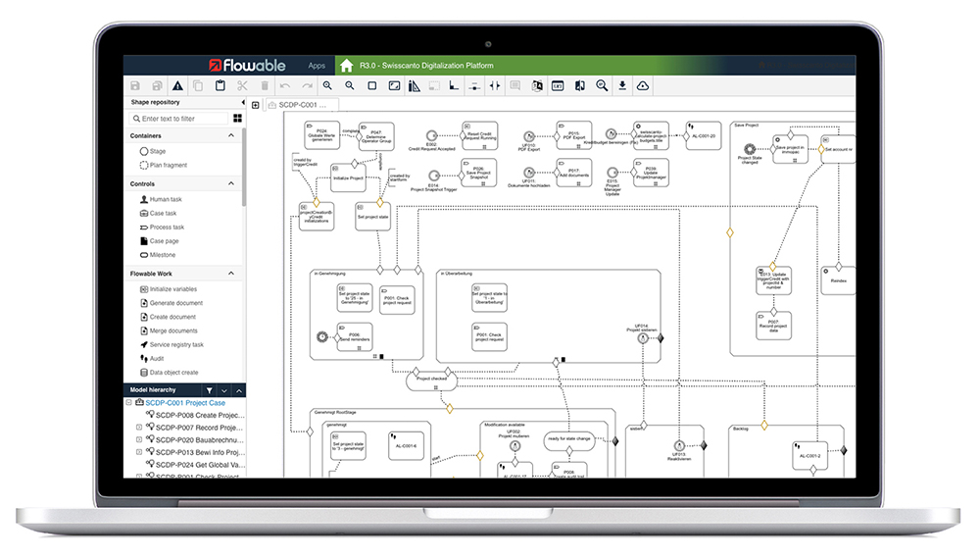The width and height of the screenshot is (980, 558).
Task: Click the Zoom out magnifier icon
Action: [350, 85]
